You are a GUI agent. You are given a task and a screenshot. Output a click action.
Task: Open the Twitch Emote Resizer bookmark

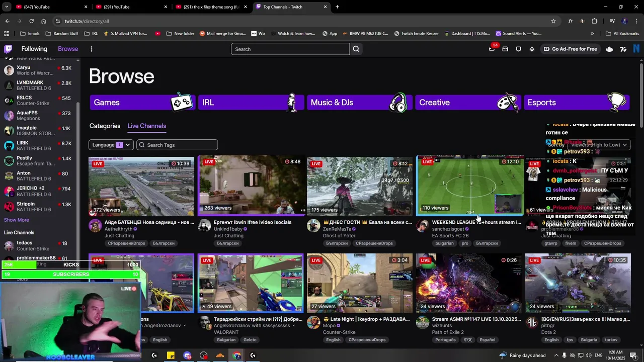[x=416, y=34]
